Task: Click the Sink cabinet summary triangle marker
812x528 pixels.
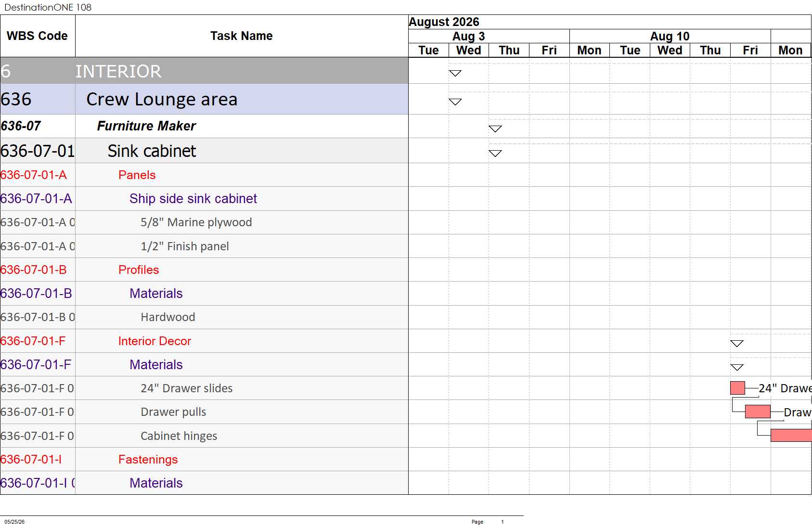Action: point(495,153)
